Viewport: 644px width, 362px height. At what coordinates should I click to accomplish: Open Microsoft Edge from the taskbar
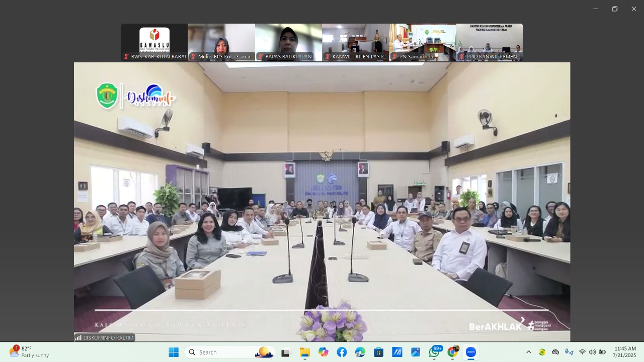click(360, 352)
